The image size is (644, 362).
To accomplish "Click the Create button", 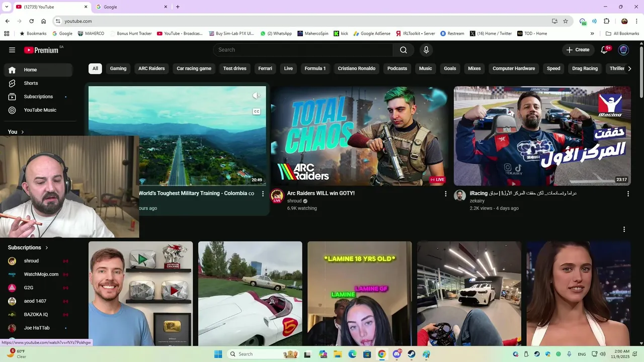I will click(x=578, y=50).
